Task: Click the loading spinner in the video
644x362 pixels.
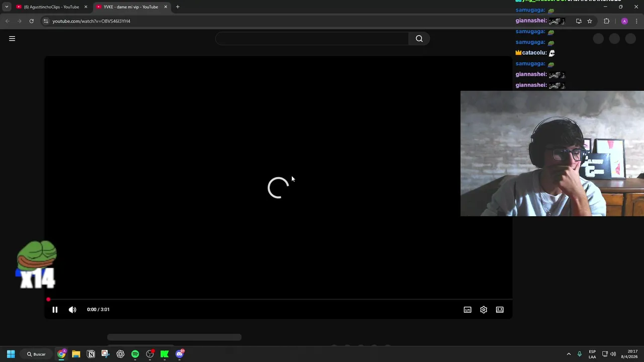Action: tap(278, 188)
